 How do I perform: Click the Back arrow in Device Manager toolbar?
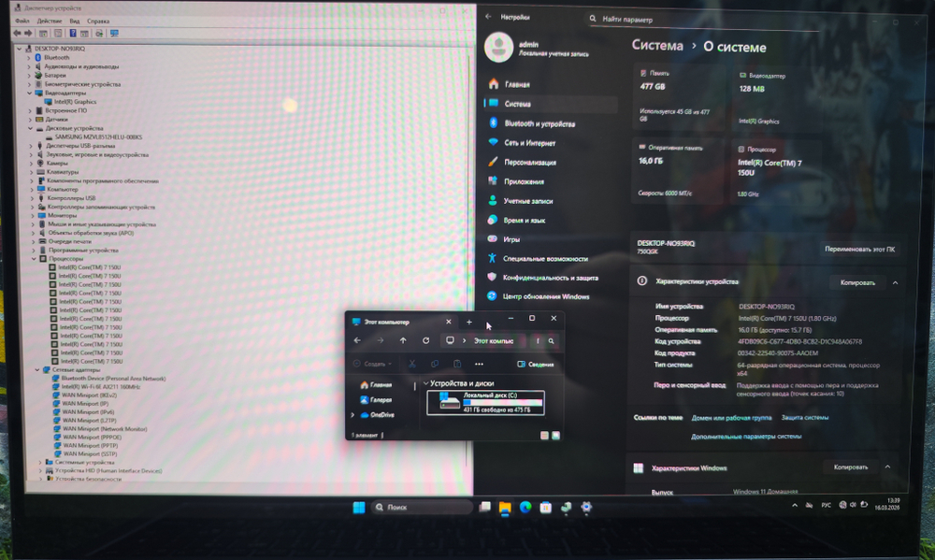point(17,34)
